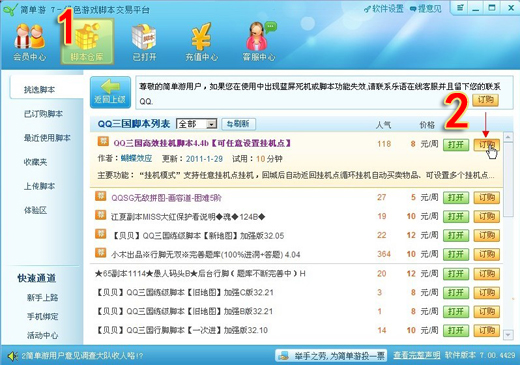Image resolution: width=520 pixels, height=365 pixels.
Task: Click script QQ三国行脚脚本【一次进】加强版32.10
Action: pyautogui.click(x=182, y=330)
